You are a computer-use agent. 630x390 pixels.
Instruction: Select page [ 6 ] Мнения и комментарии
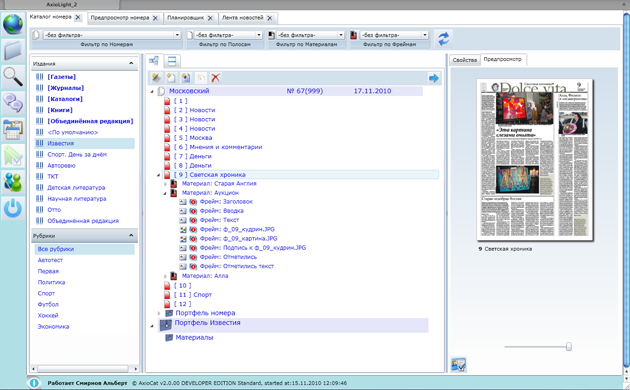[218, 147]
